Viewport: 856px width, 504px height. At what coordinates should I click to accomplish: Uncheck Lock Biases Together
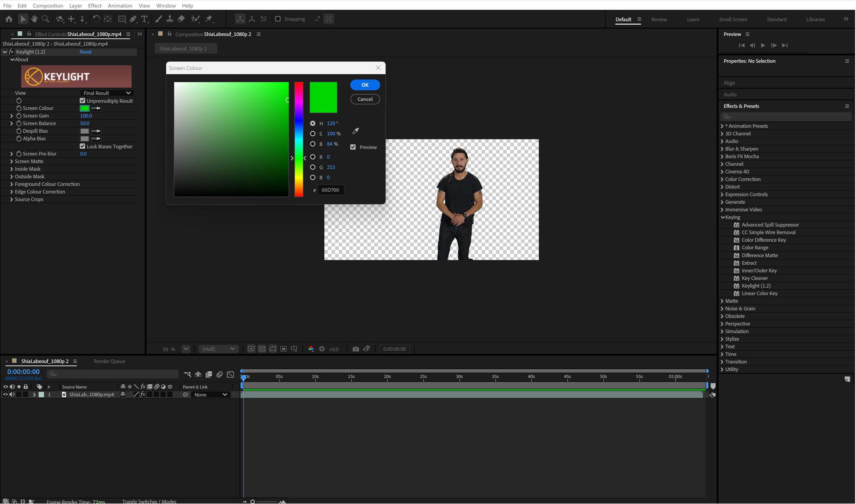(83, 146)
